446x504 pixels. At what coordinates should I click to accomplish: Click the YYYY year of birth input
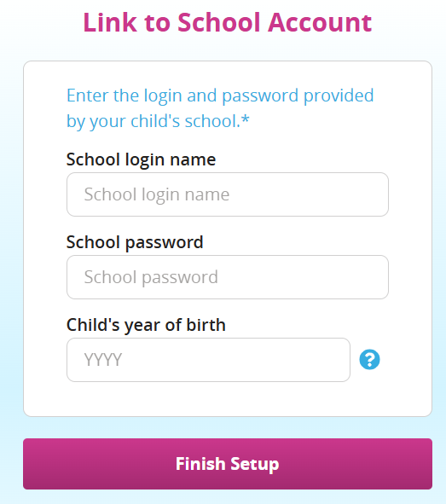tap(208, 360)
